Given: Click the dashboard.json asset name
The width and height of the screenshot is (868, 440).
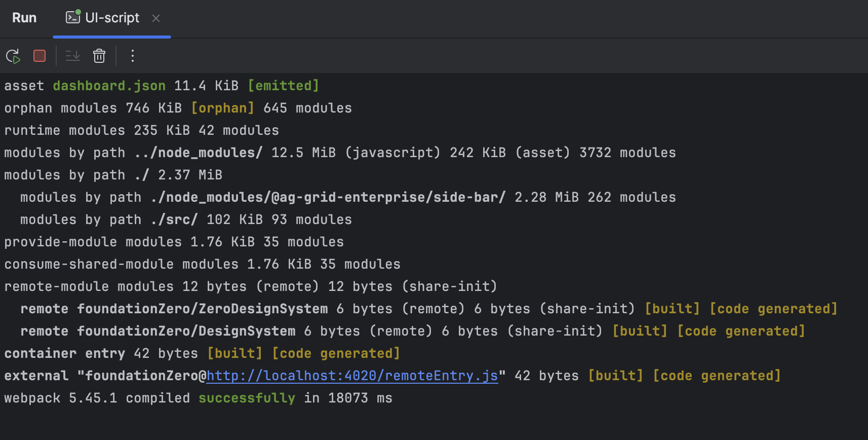Looking at the screenshot, I should pos(109,86).
